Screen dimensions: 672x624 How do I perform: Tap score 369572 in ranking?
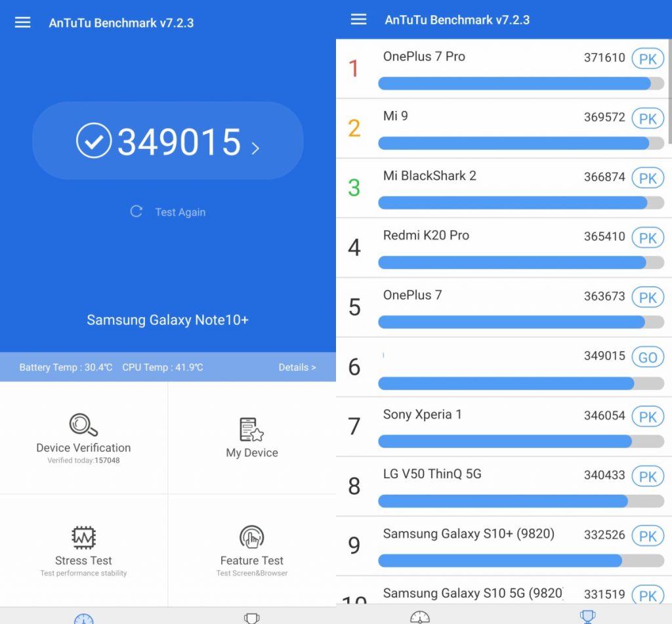tap(604, 117)
